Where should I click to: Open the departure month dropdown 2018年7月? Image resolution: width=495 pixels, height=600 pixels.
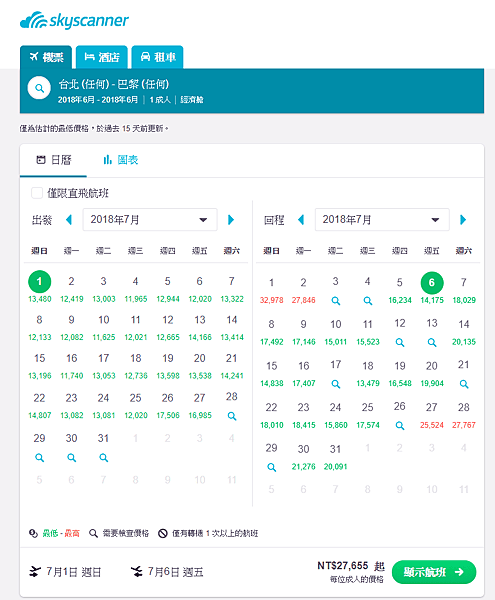tap(150, 220)
